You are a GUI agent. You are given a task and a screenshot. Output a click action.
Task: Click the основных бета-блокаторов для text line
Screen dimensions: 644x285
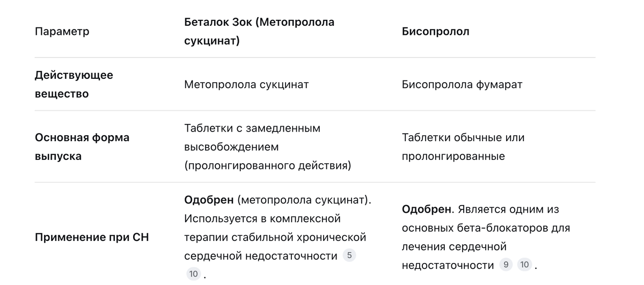[486, 228]
